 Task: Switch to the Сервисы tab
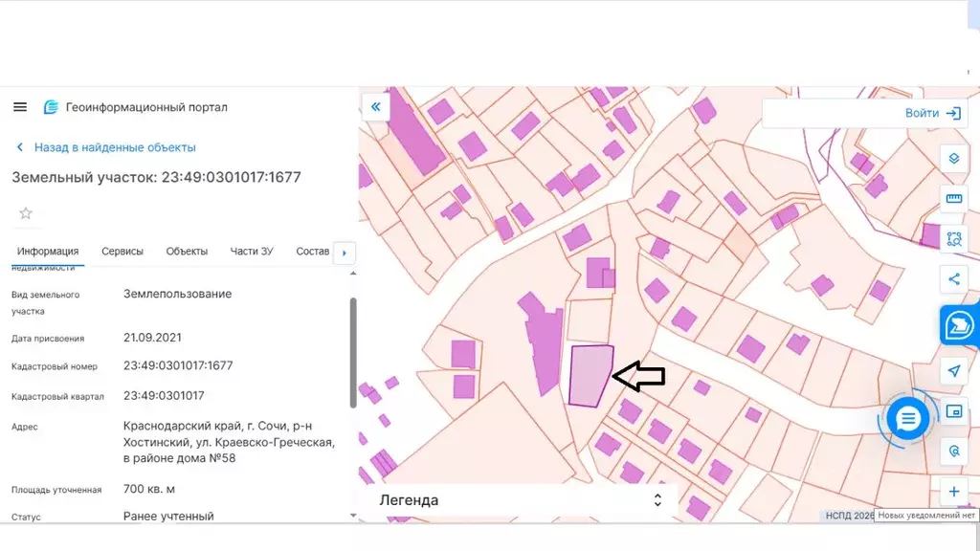[x=122, y=252]
